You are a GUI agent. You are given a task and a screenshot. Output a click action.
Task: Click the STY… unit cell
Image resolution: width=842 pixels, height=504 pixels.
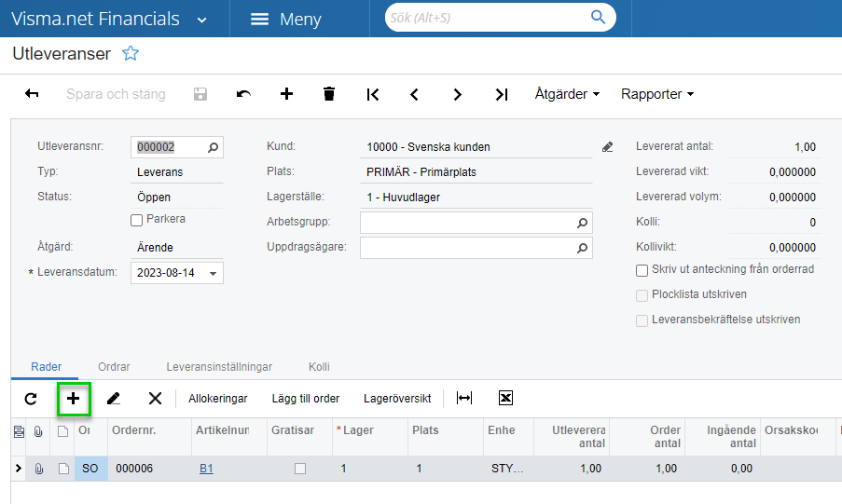click(x=507, y=469)
